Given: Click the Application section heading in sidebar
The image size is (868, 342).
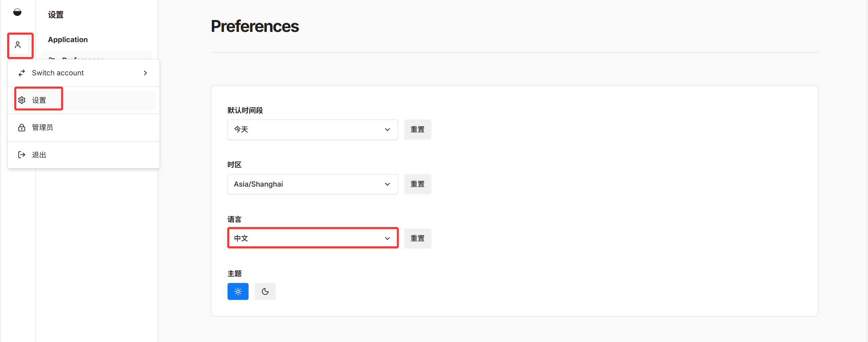Looking at the screenshot, I should click(68, 40).
